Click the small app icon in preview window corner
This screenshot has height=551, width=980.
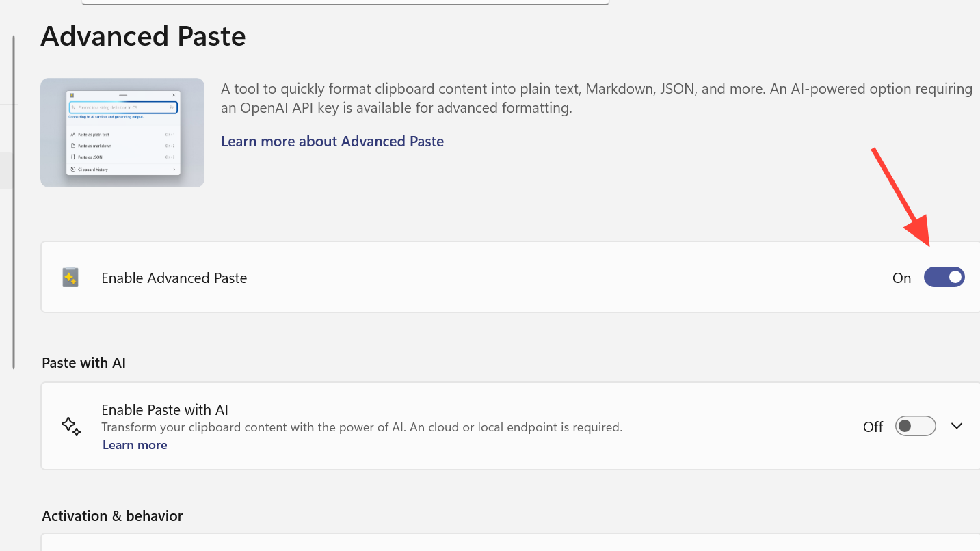tap(72, 95)
